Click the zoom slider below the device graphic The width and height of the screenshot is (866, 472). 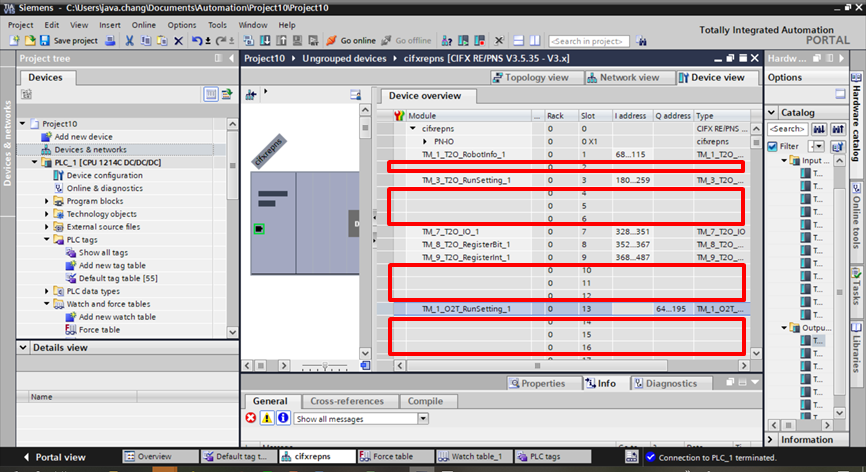tap(325, 365)
